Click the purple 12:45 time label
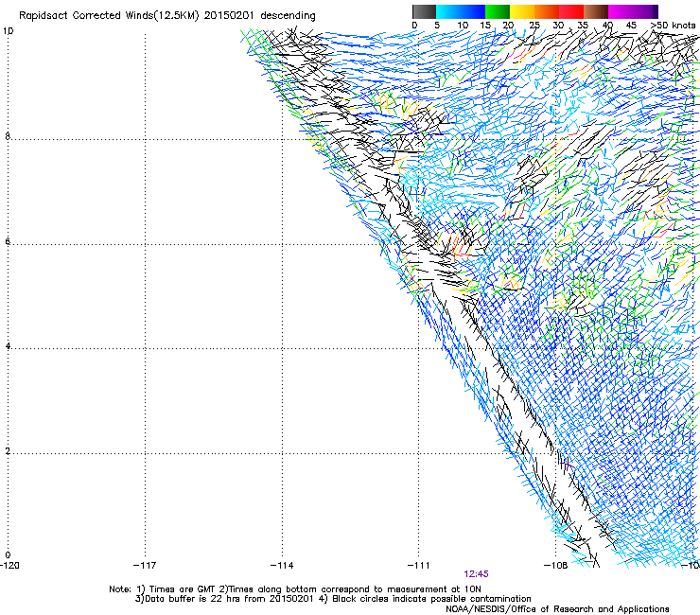700x615 pixels. 476,574
